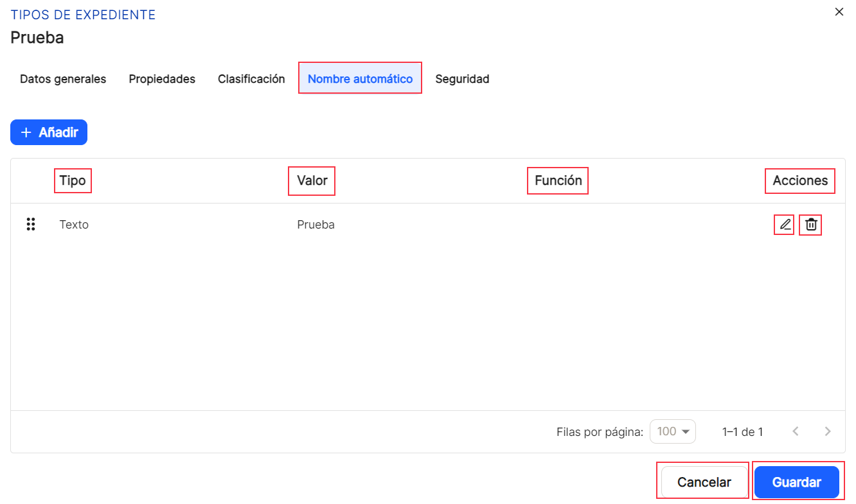Click the plus icon in Añadir button

(x=26, y=132)
